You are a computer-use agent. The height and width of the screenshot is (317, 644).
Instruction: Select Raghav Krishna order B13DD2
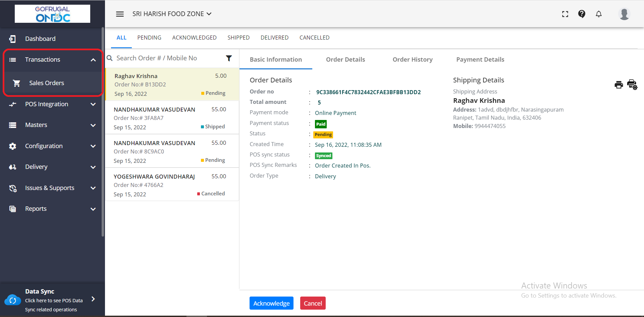(x=172, y=84)
